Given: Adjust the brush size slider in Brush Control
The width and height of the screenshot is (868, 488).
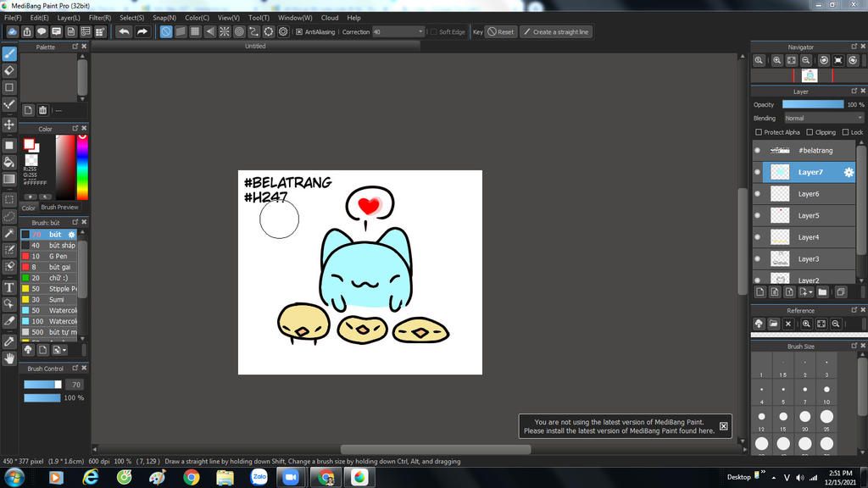Looking at the screenshot, I should tap(42, 385).
